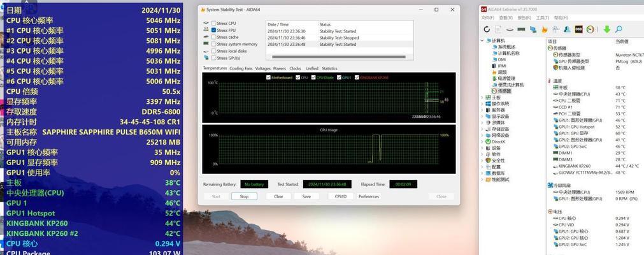644x255 pixels.
Task: Click the 安全性 shield icon in the tree
Action: [488, 161]
